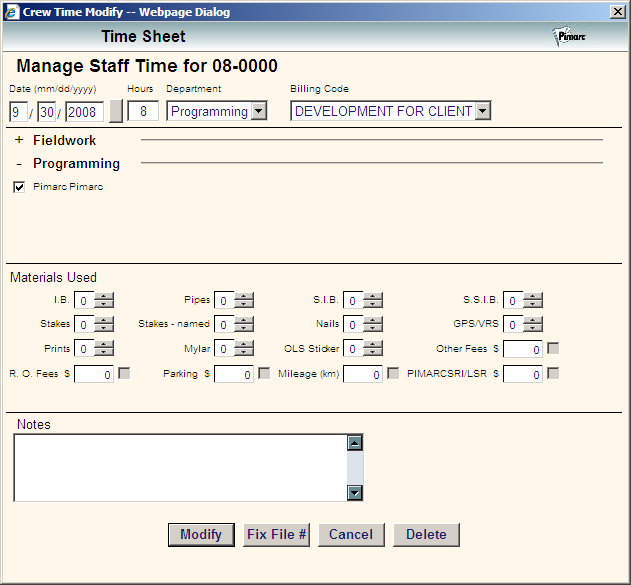The image size is (631, 585).
Task: Click the month date field
Action: 18,111
